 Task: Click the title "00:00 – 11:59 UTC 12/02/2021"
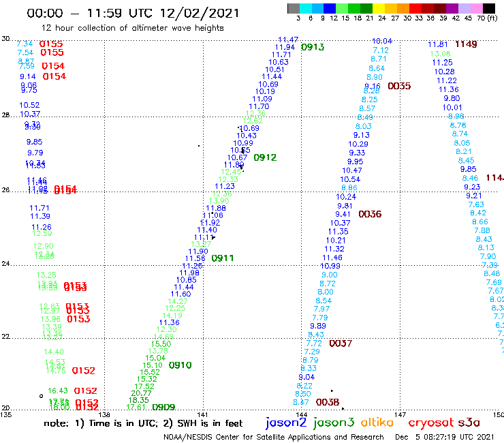pos(133,13)
